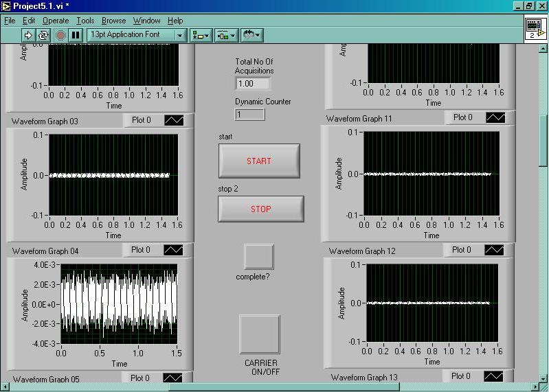Click the LabVIEW icon in the title bar
Image resolution: width=549 pixels, height=392 pixels.
(6, 6)
